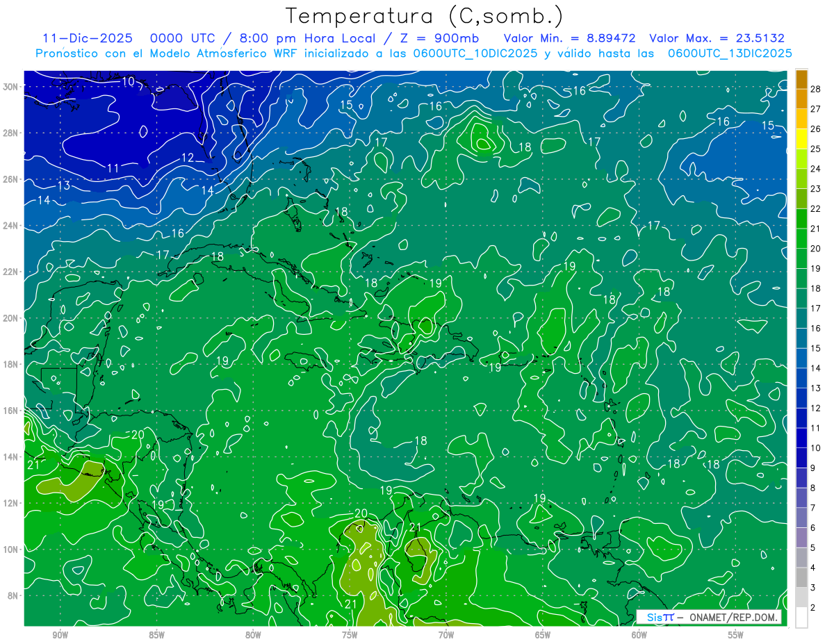
Task: Click the "65W" longitude axis label
Action: click(x=543, y=635)
